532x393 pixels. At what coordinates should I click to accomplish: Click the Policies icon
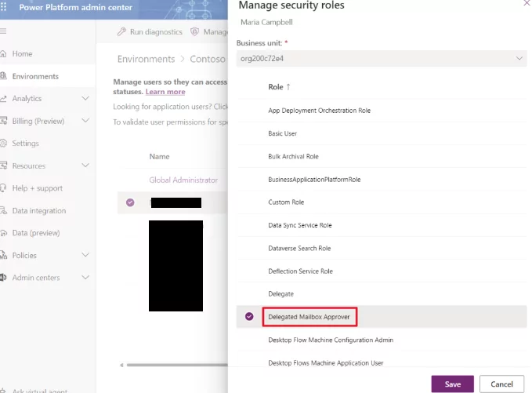(3, 256)
